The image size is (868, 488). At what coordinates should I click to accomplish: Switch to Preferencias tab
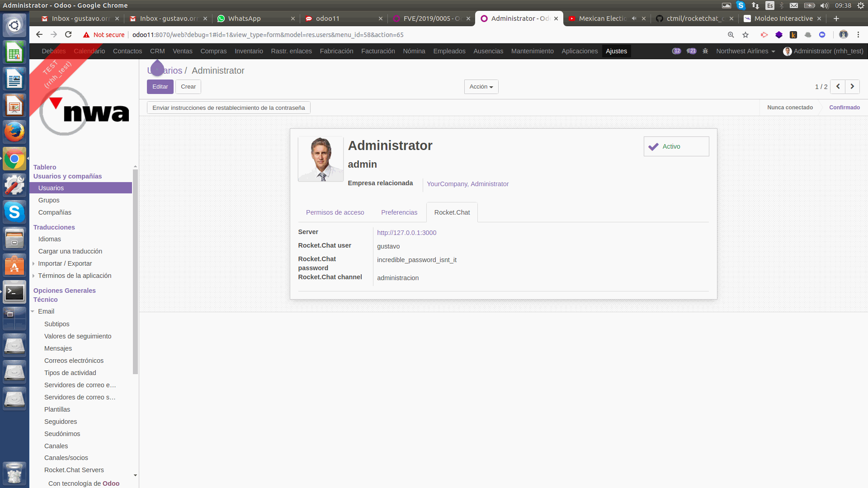[399, 212]
